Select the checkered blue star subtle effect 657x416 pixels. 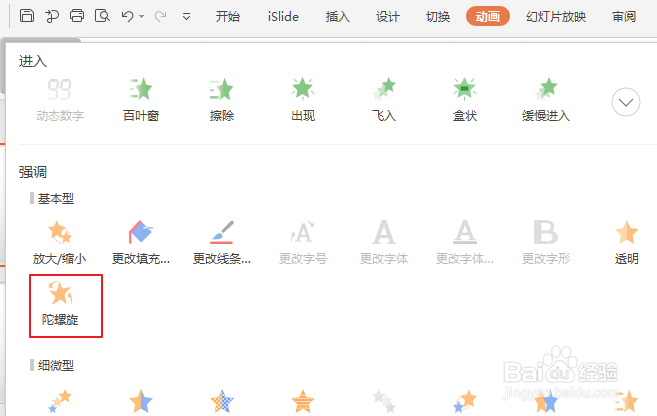pos(222,401)
